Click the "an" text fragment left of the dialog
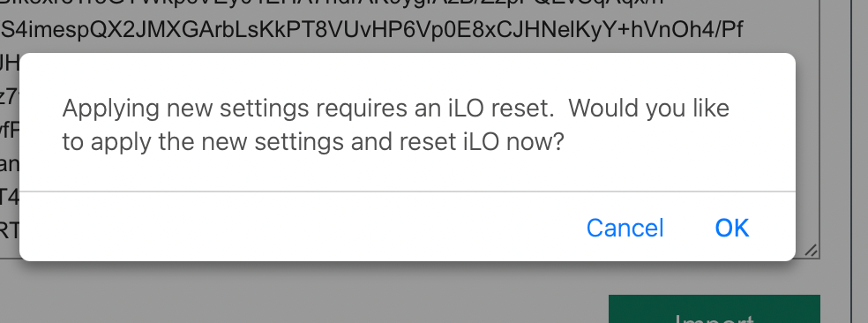The height and width of the screenshot is (323, 868). (x=10, y=164)
